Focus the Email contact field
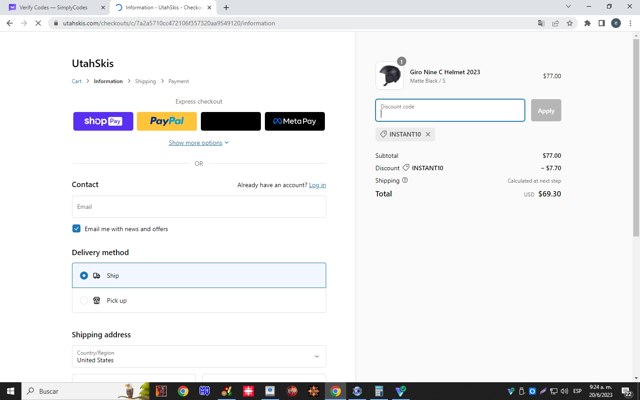The image size is (640, 400). coord(199,207)
